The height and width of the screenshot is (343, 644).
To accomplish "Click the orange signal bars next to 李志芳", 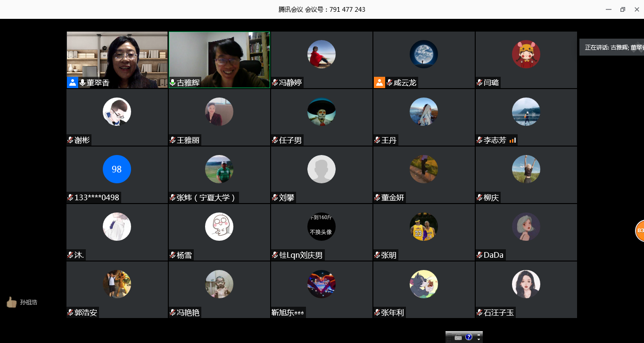I will click(x=512, y=140).
